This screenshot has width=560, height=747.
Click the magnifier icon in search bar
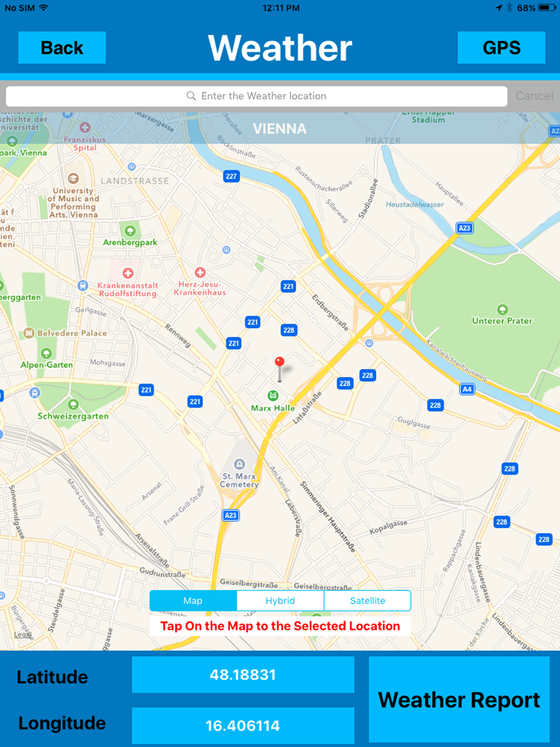(191, 96)
